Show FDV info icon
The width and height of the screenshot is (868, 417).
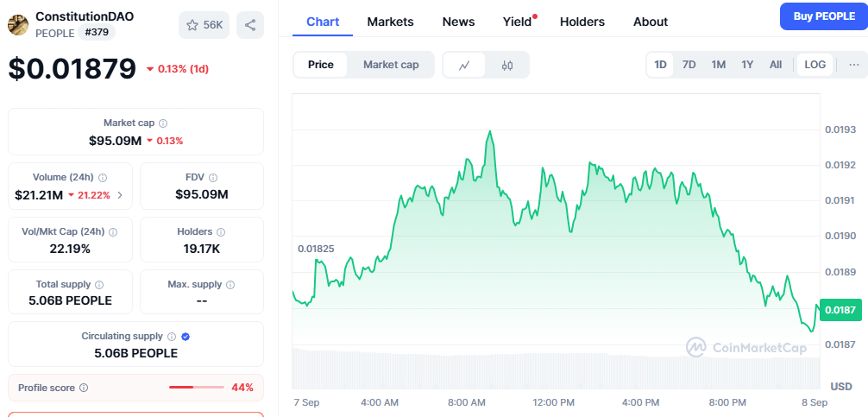[213, 178]
